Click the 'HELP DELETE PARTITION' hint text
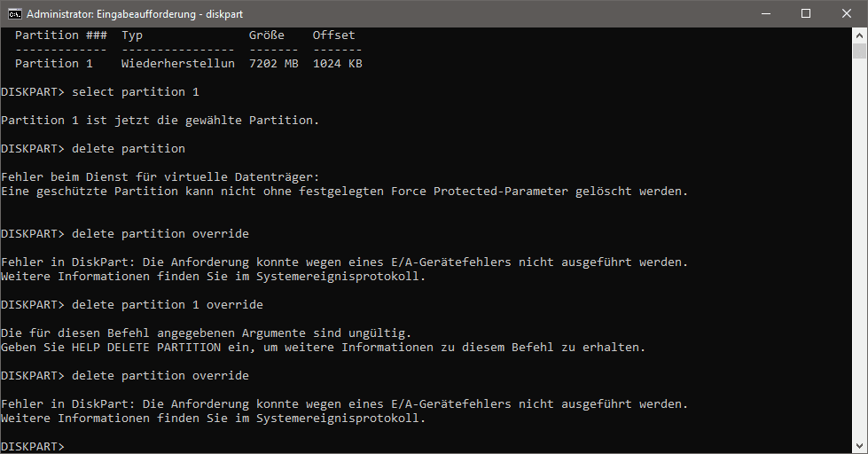868x454 pixels. [x=146, y=347]
